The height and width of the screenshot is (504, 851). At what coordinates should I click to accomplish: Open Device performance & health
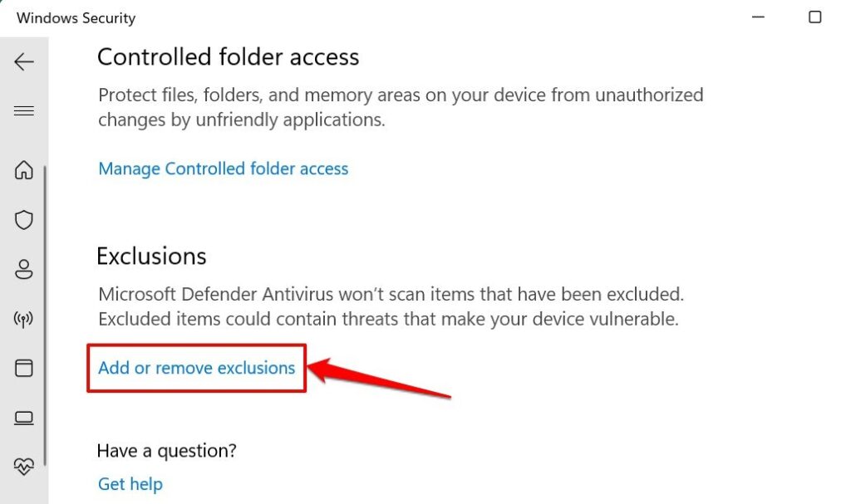point(24,467)
